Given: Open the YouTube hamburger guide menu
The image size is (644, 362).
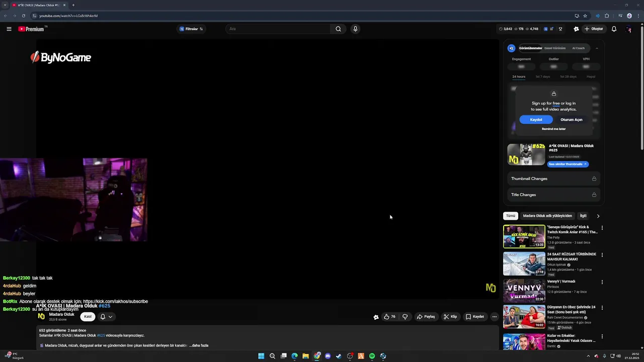Looking at the screenshot, I should [9, 29].
